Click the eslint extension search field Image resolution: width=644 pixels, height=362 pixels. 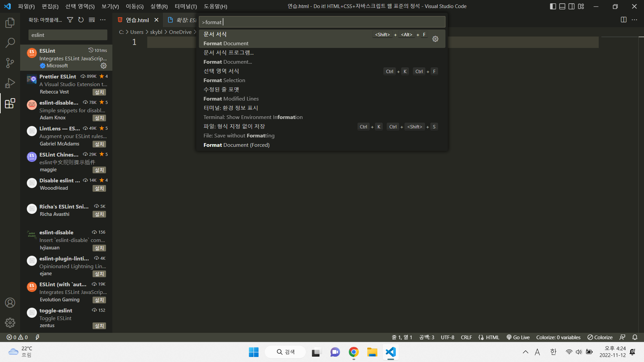tap(68, 35)
